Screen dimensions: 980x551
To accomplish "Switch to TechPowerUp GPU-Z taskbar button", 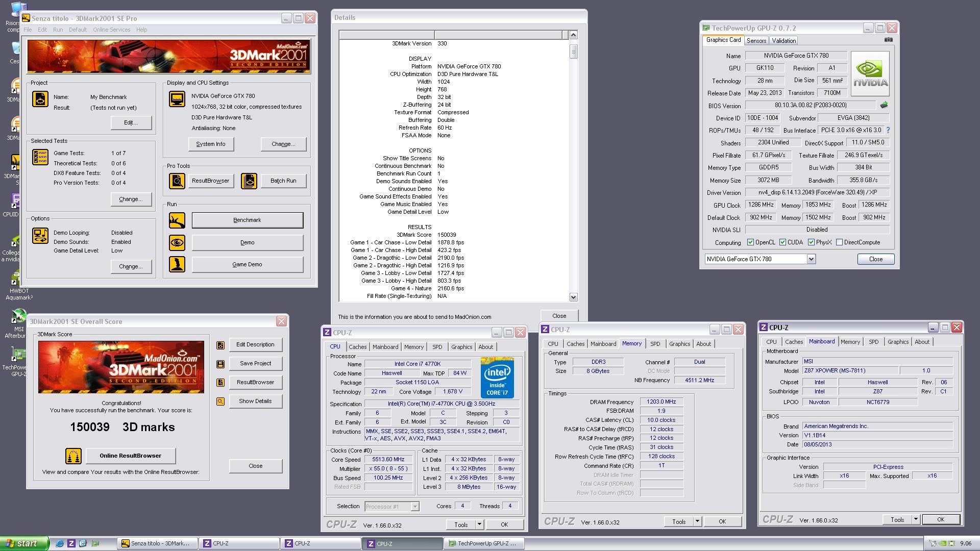I will 483,543.
